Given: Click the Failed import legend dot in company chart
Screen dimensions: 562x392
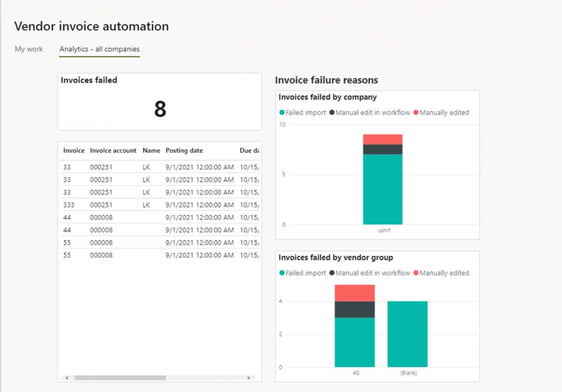Looking at the screenshot, I should [282, 113].
